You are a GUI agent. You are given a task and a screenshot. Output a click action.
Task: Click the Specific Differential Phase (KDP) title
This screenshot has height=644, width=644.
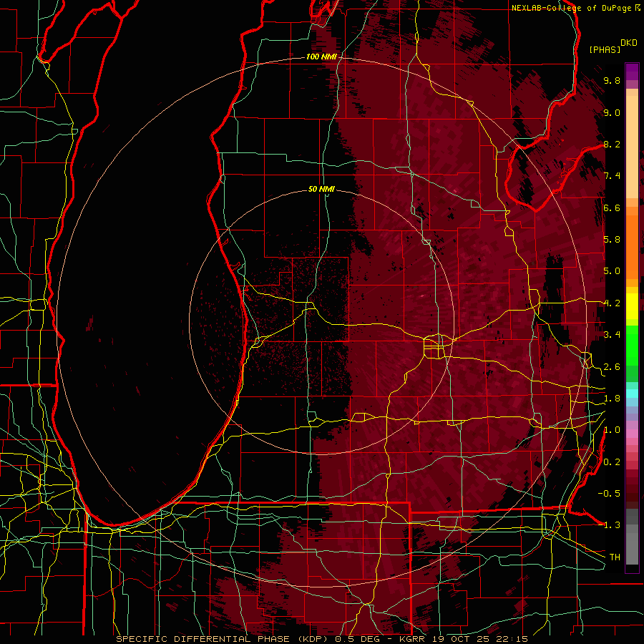coord(223,639)
